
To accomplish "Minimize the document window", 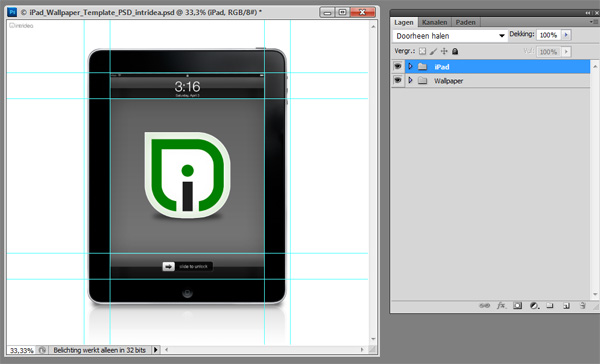I will tap(327, 12).
